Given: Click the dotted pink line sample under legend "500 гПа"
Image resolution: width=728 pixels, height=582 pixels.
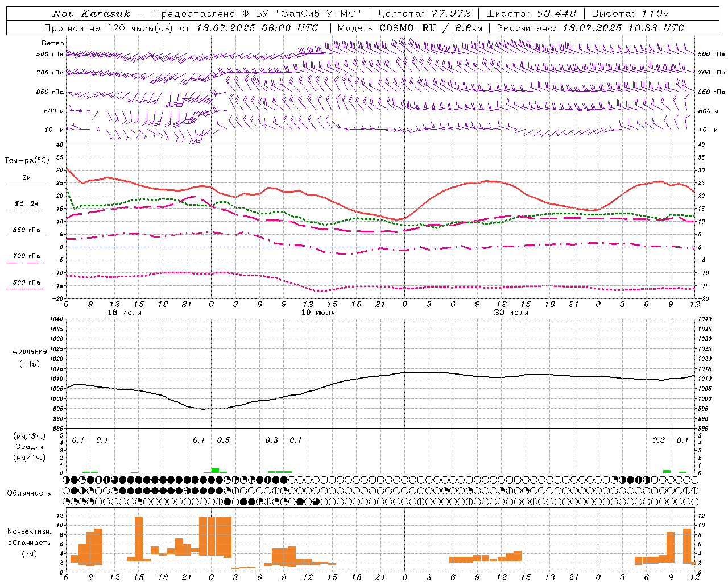Looking at the screenshot, I should pos(26,289).
